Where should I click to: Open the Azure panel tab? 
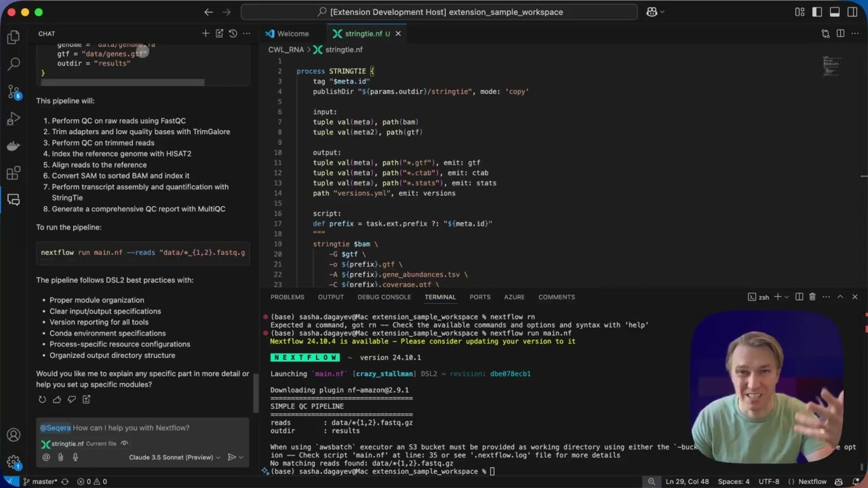click(x=514, y=297)
